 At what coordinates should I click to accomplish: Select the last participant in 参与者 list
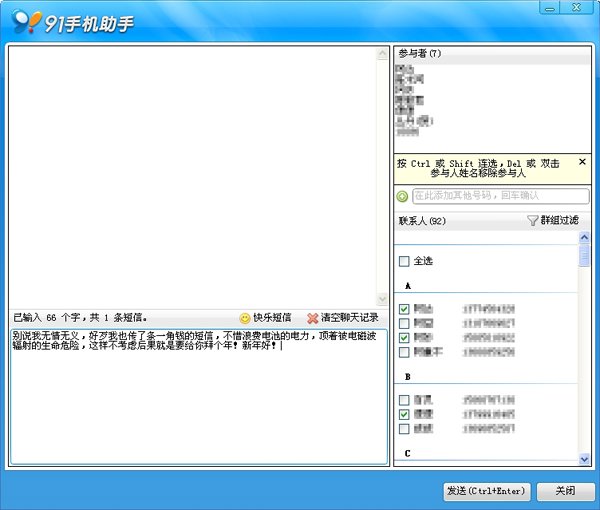click(x=407, y=132)
